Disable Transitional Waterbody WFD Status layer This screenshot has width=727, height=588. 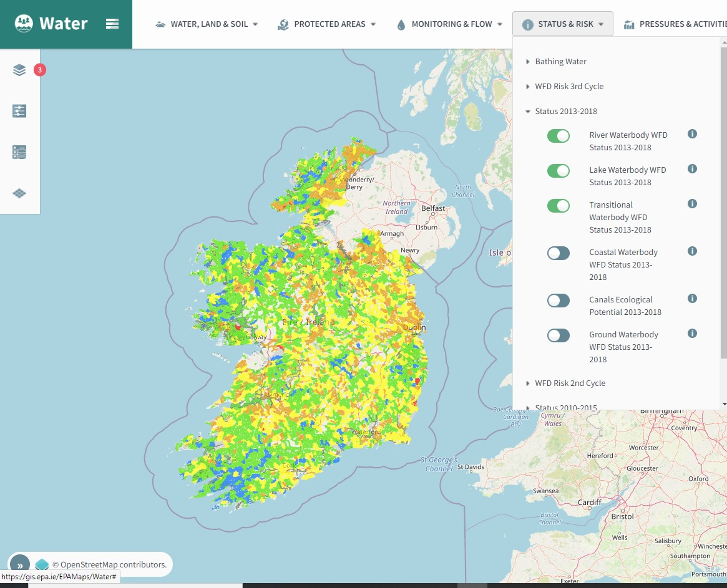tap(559, 205)
